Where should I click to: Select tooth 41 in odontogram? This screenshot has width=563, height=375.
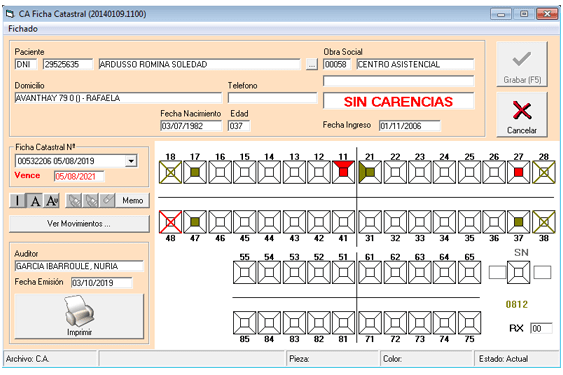click(x=343, y=222)
